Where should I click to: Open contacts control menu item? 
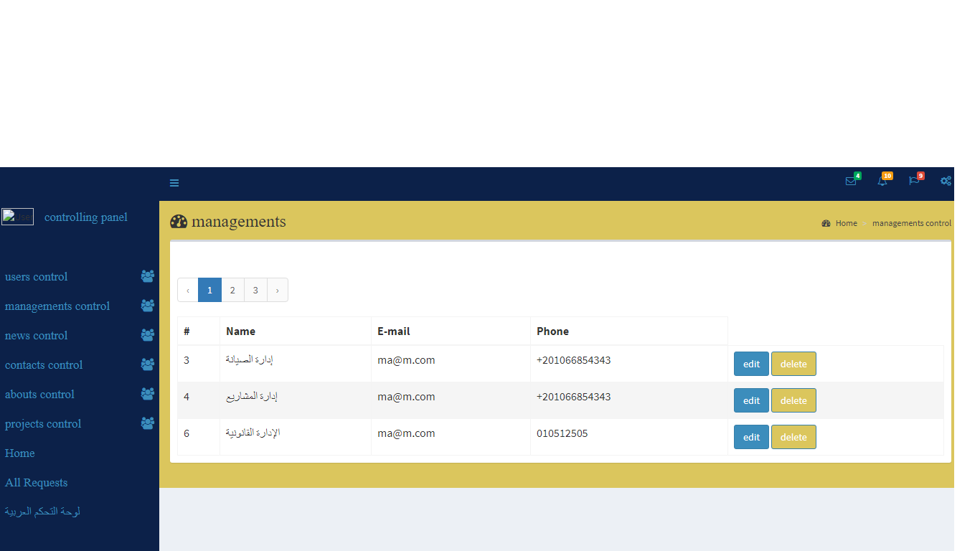44,365
